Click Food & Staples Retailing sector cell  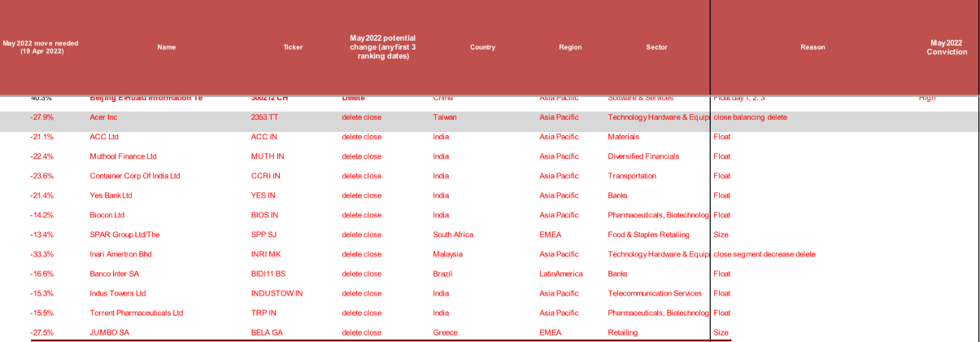(649, 235)
